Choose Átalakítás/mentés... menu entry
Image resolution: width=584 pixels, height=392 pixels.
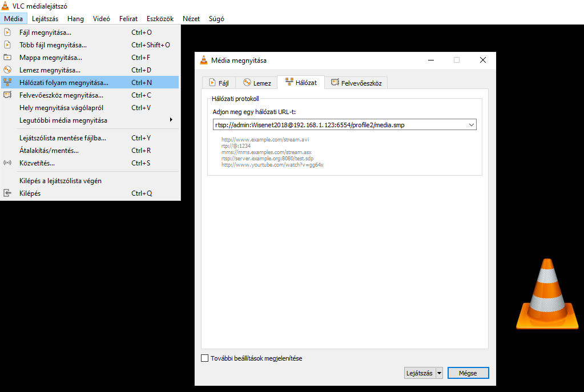[90, 151]
